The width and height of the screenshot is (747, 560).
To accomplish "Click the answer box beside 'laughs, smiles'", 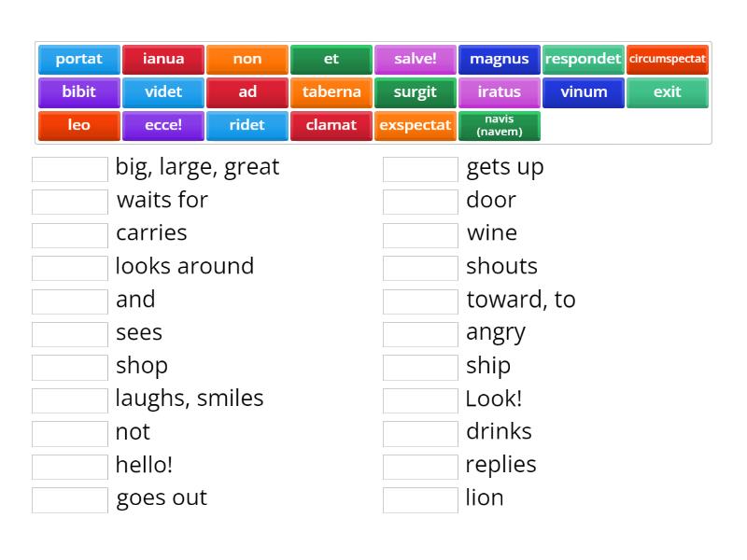I will click(69, 399).
